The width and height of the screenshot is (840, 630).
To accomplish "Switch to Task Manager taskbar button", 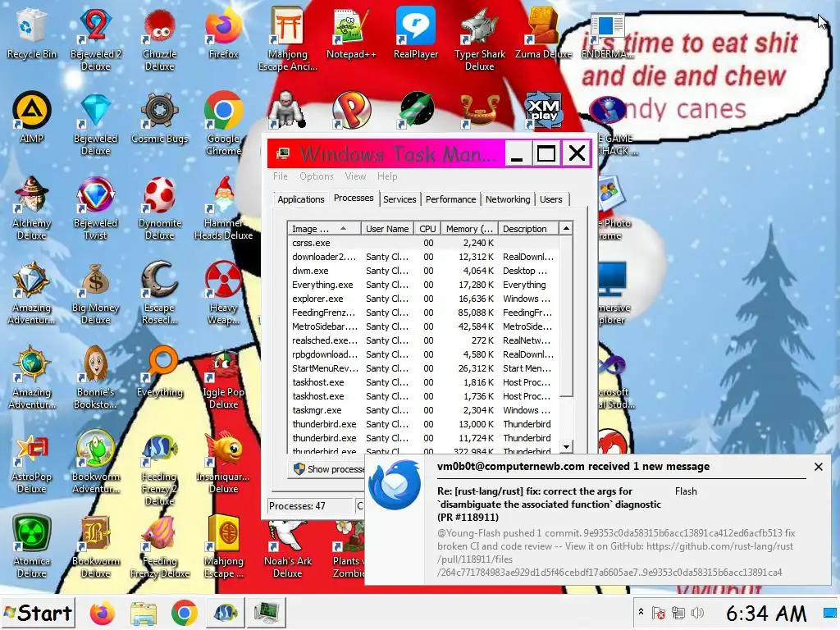I will tap(267, 613).
